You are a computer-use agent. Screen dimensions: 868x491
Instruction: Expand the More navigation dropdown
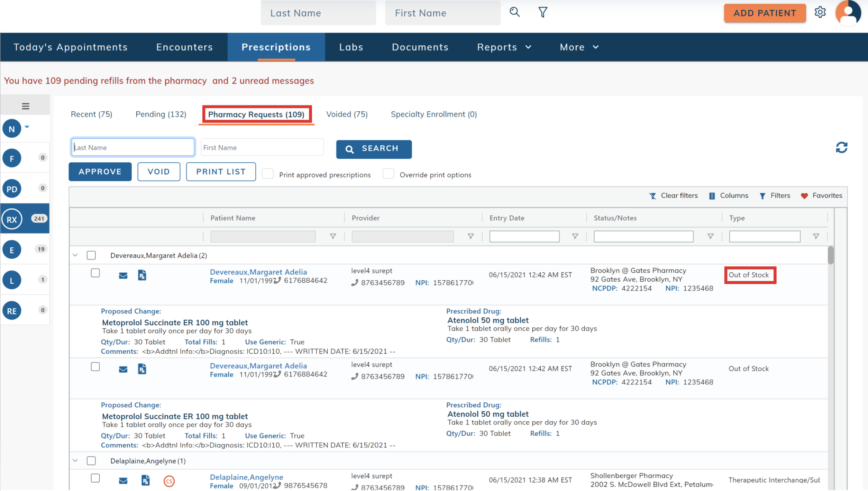click(579, 47)
